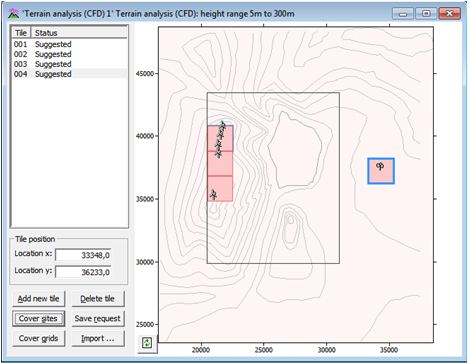Click the Location x input field
This screenshot has width=468, height=363.
pos(83,255)
